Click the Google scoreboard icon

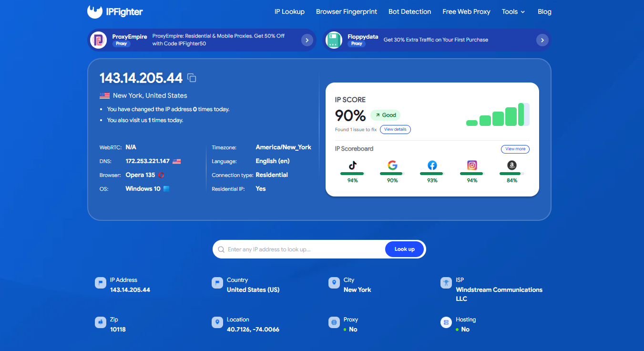point(392,165)
